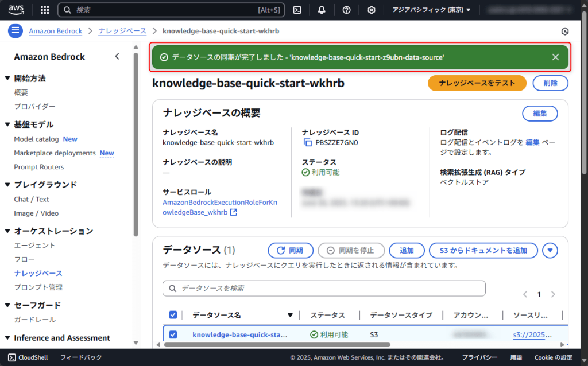Focus the top 検索 search field

[x=171, y=10]
